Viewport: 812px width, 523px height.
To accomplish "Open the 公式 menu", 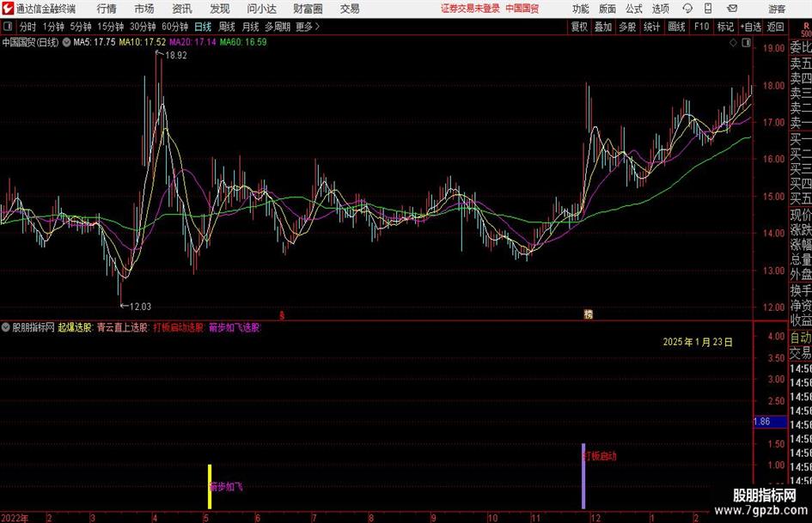I will [x=634, y=9].
